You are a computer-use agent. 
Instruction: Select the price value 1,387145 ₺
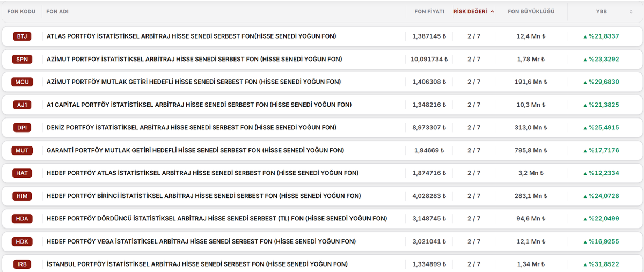(429, 36)
